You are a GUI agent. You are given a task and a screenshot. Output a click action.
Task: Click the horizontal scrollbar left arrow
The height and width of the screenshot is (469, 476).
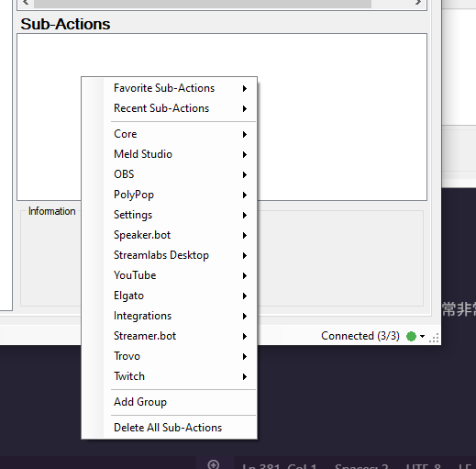click(26, 3)
